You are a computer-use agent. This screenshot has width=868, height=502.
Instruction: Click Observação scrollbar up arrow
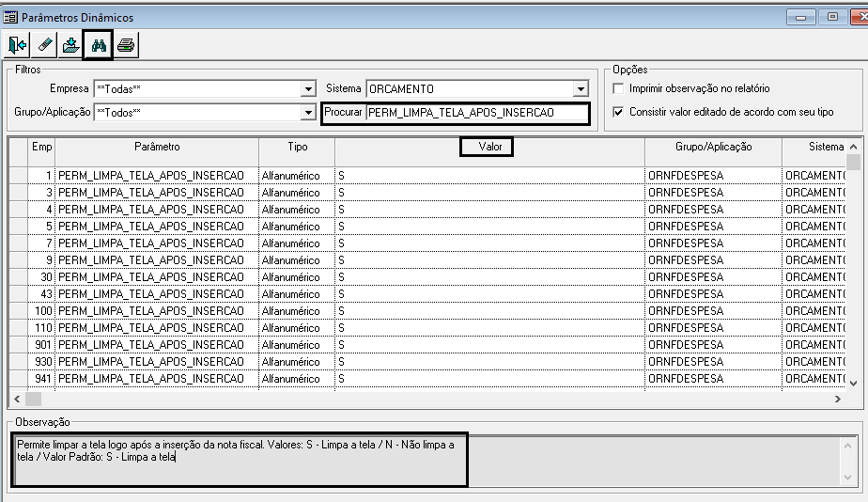(x=847, y=445)
